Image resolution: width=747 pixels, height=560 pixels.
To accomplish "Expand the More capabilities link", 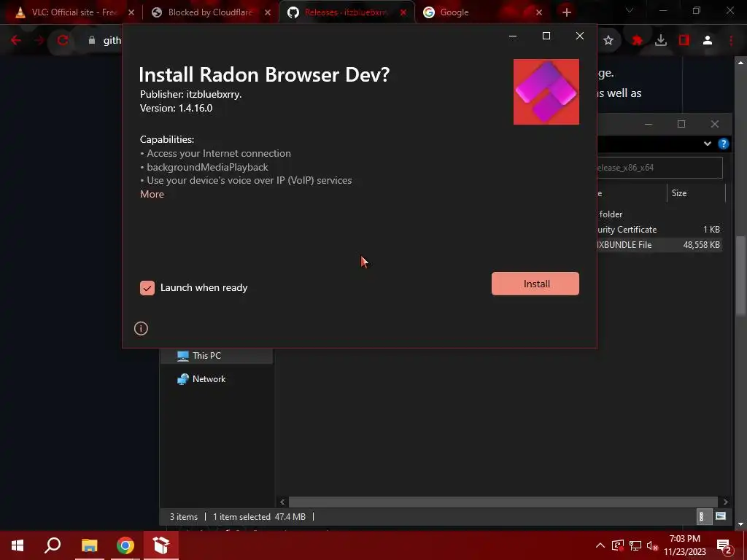I will point(152,194).
